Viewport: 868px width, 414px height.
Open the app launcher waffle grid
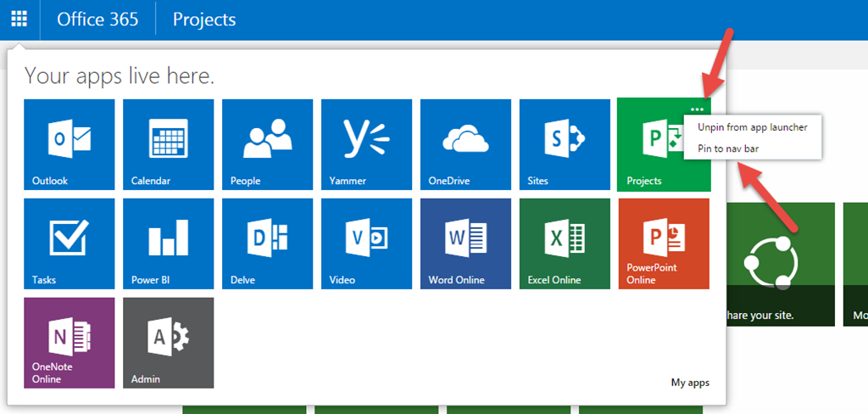coord(19,20)
